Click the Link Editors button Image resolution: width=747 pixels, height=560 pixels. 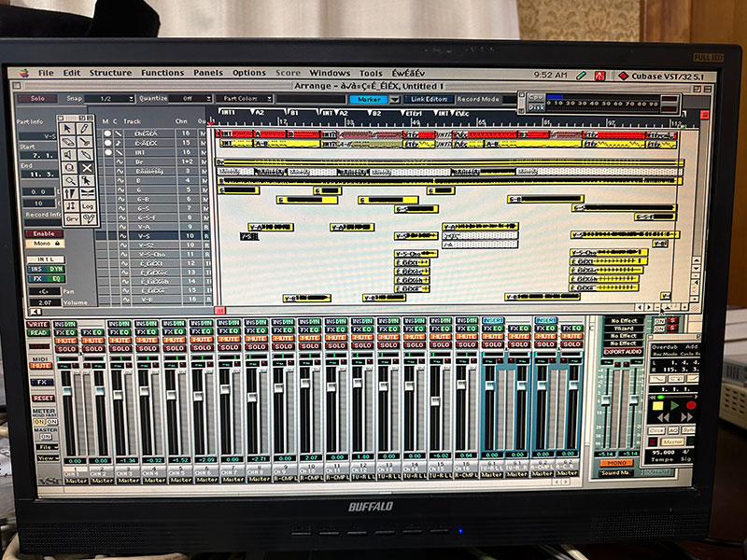[x=430, y=99]
